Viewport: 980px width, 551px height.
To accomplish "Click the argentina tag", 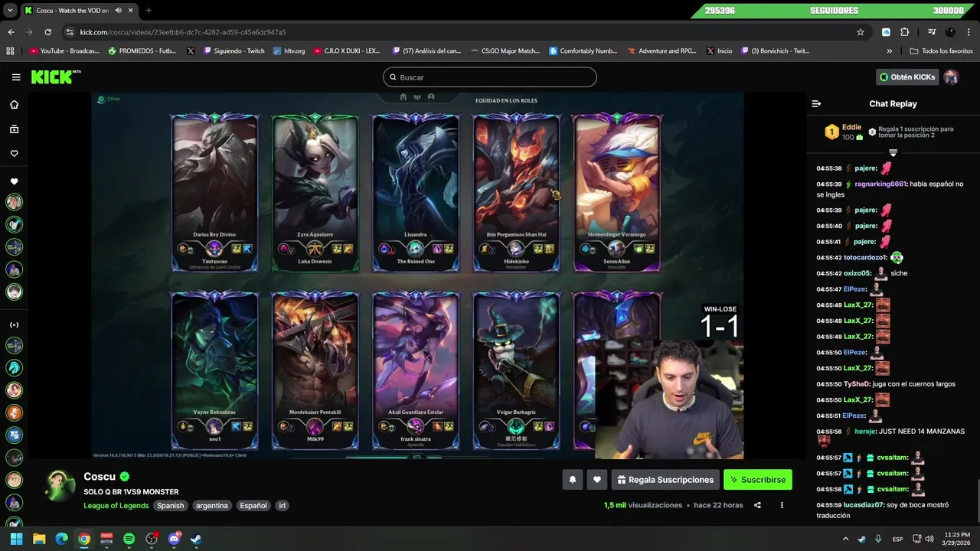I will point(212,505).
